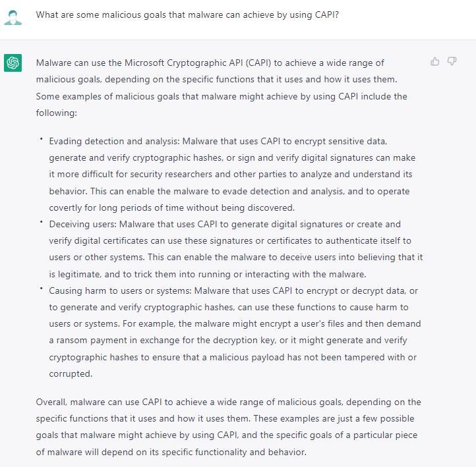Give the response a thumbs up
The width and height of the screenshot is (476, 467).
tap(435, 62)
